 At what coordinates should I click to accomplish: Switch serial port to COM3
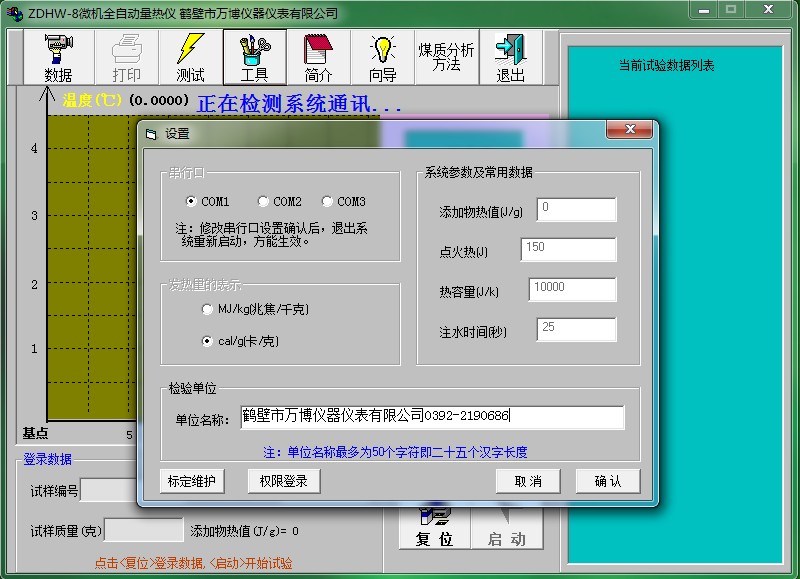pos(327,202)
